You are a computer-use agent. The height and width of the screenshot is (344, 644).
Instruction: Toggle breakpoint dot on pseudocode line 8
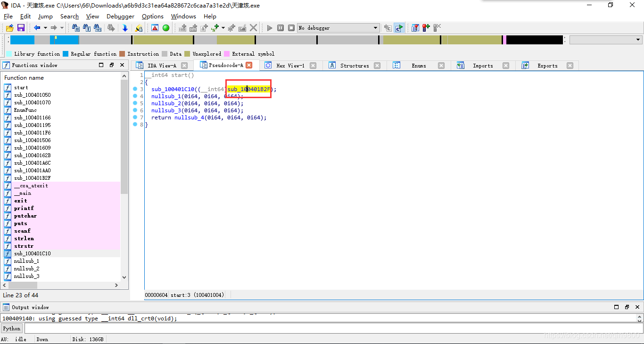[x=135, y=124]
